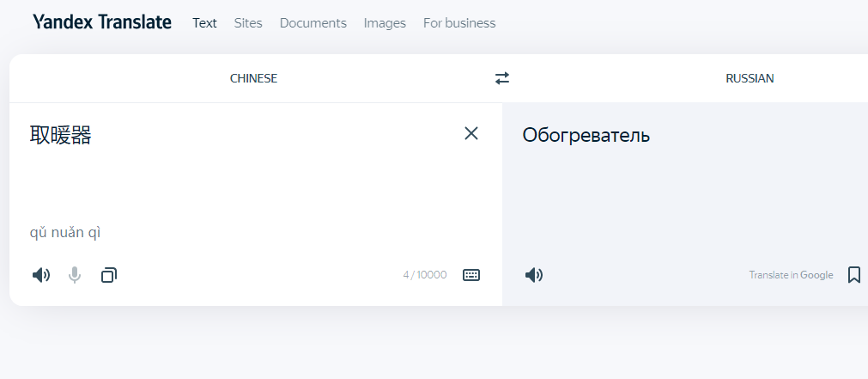Listen to the Russian translation audio
The image size is (868, 379).
click(x=534, y=275)
